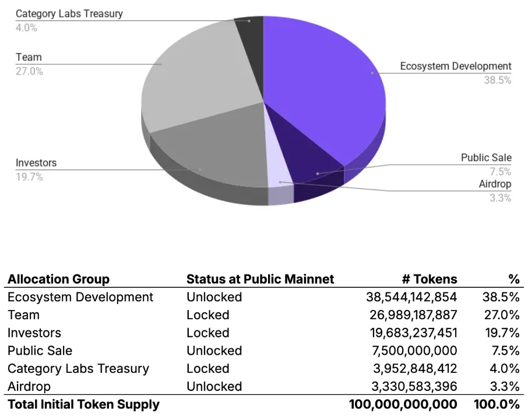Click the Allocation Group column header

(58, 279)
